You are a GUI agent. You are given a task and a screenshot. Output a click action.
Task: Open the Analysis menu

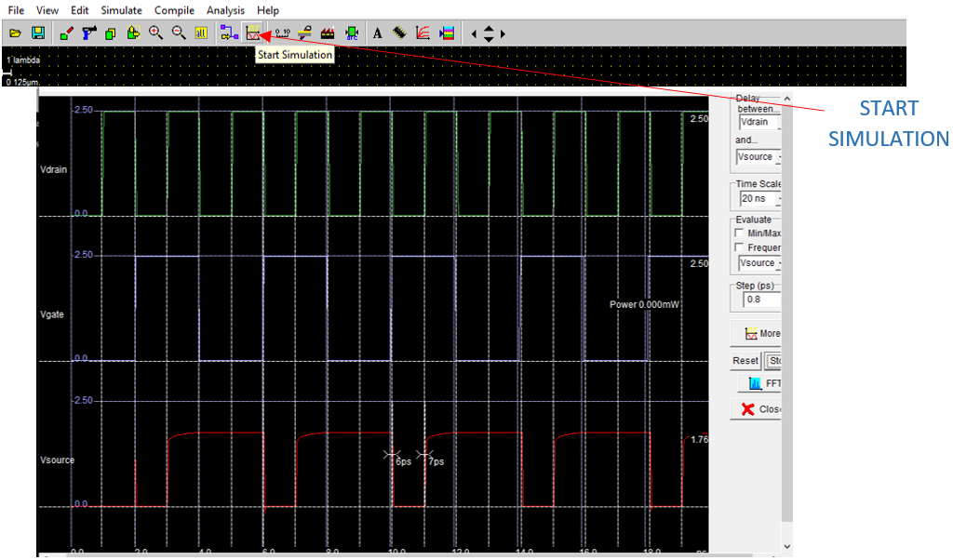(x=225, y=10)
